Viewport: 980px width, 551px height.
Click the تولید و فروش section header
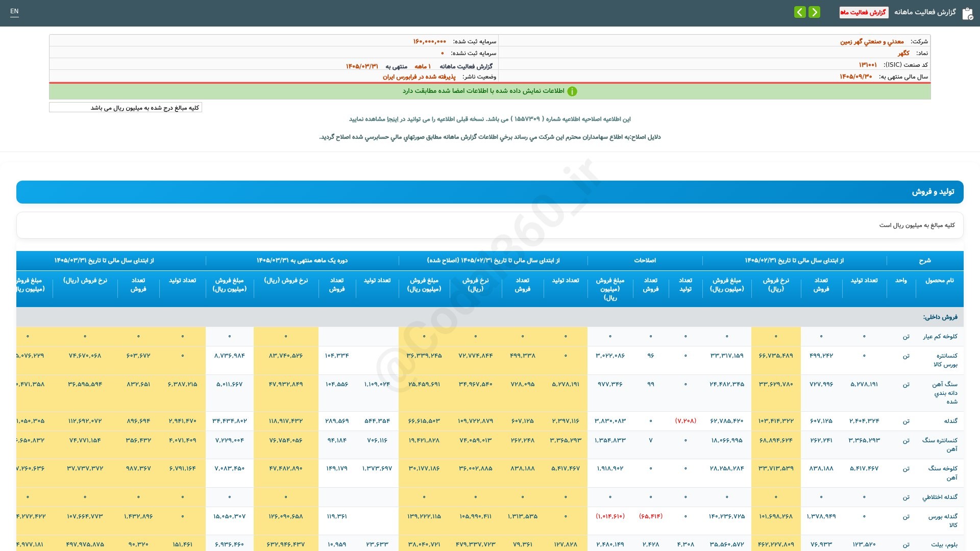point(490,192)
